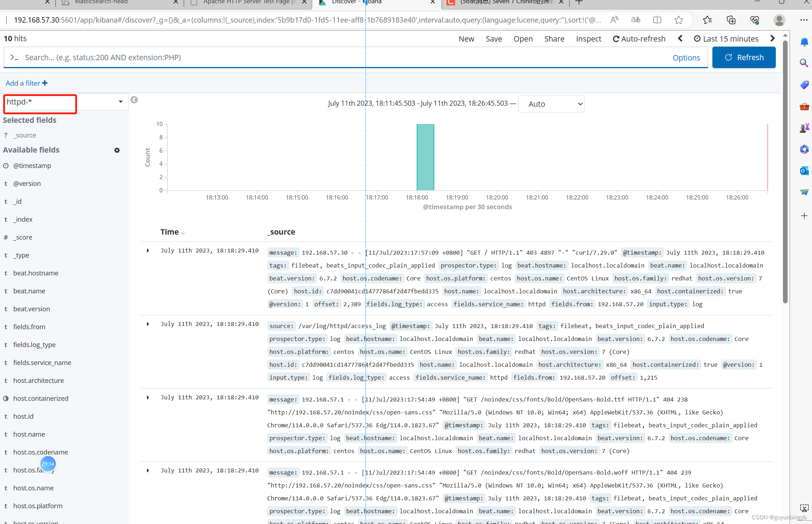Screen dimensions: 812x524
Task: Add page to favorites with star icon
Action: coord(679,20)
